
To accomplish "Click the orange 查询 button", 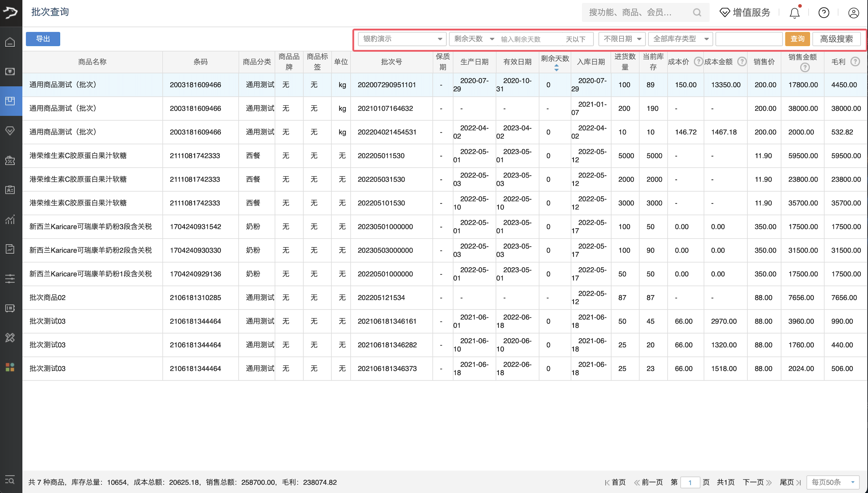I will [797, 39].
